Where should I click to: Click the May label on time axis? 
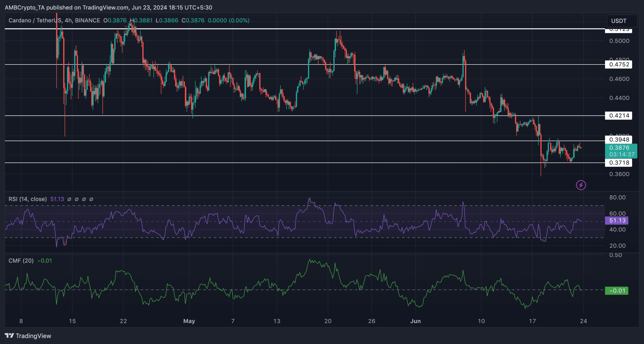(189, 321)
